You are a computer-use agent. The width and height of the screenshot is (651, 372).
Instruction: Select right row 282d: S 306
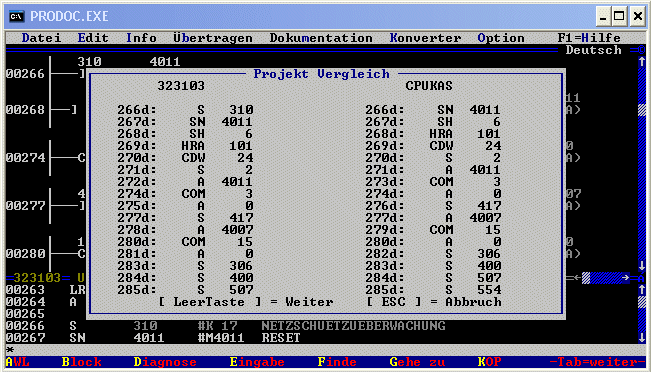(433, 254)
